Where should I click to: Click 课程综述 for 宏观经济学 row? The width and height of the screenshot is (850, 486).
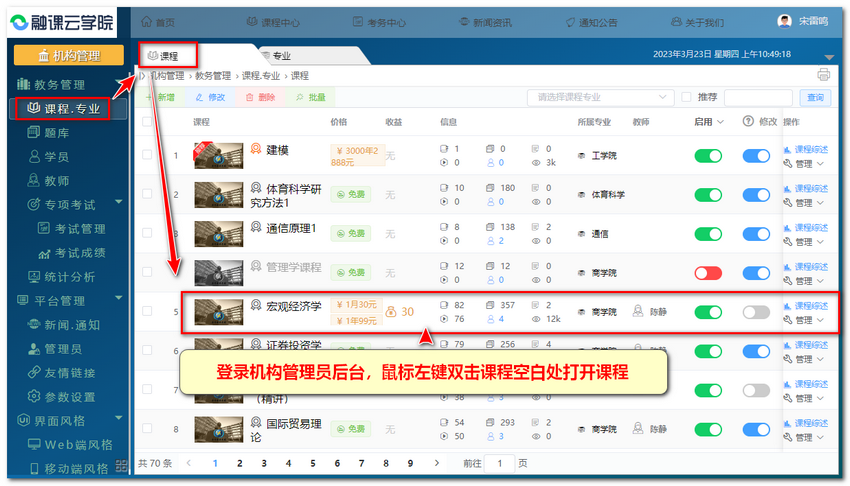point(806,306)
